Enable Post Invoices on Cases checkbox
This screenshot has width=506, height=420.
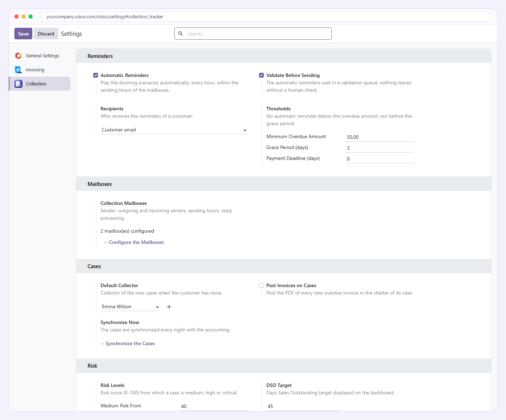[x=261, y=285]
